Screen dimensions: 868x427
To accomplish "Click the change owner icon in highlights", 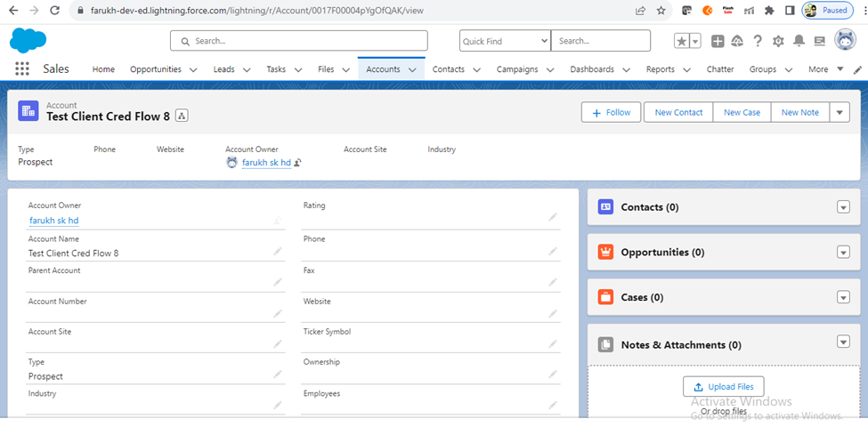I will pyautogui.click(x=298, y=163).
